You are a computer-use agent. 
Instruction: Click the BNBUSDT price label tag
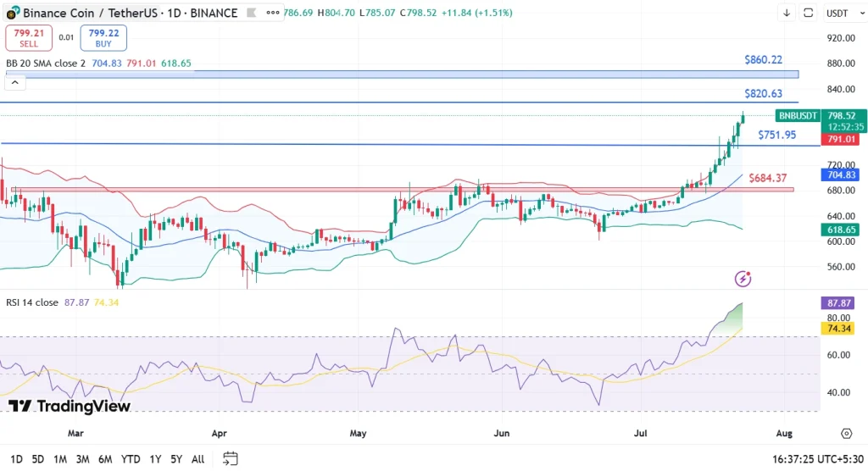pos(798,116)
